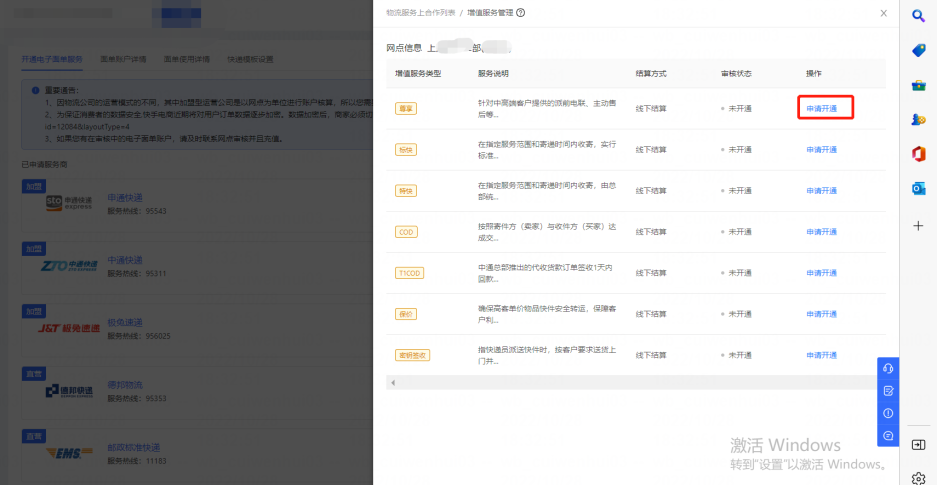This screenshot has width=937, height=485.
Task: Go to 物流服务上合作列表 breadcrumb
Action: (x=420, y=13)
